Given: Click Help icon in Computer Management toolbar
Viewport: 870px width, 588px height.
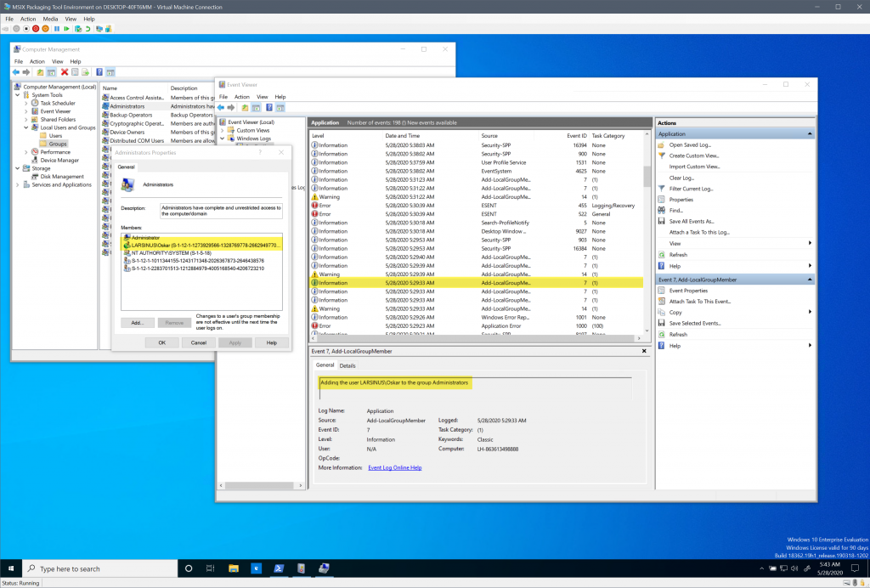Looking at the screenshot, I should [x=99, y=72].
